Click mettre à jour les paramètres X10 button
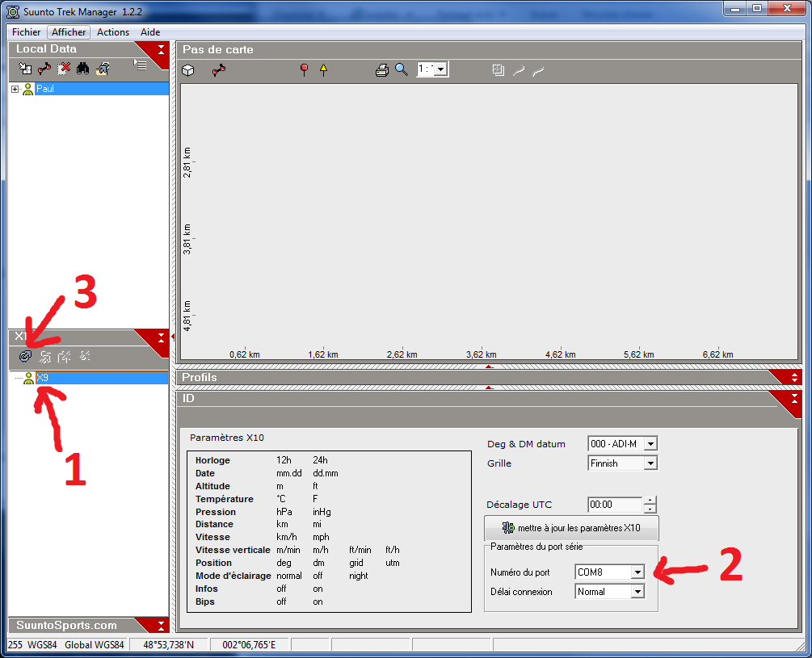812x658 pixels. pyautogui.click(x=571, y=528)
